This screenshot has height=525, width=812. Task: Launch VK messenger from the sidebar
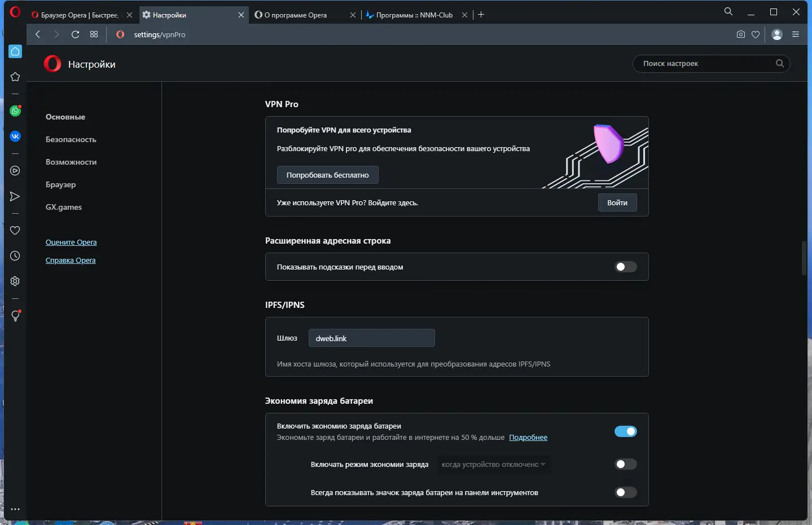coord(15,136)
